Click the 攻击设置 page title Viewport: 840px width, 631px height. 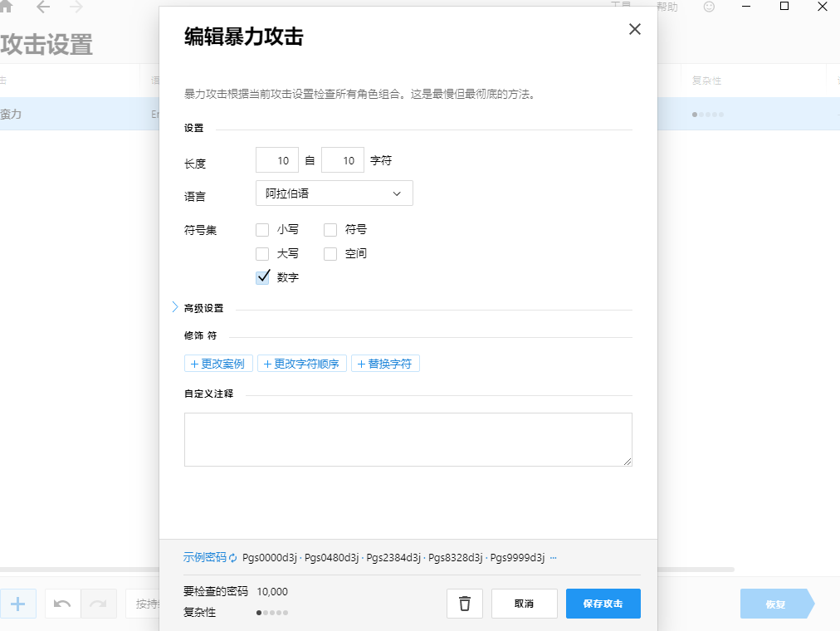46,45
